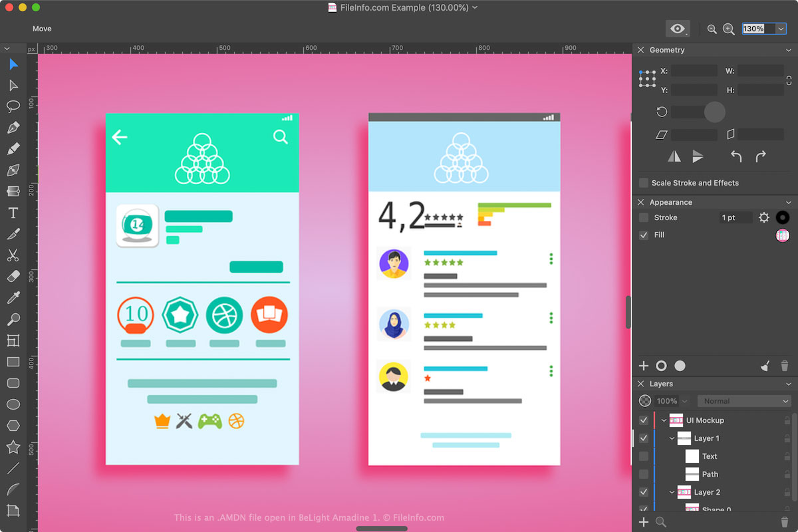Show the Path layer
Screen dimensions: 798x532
[644, 474]
